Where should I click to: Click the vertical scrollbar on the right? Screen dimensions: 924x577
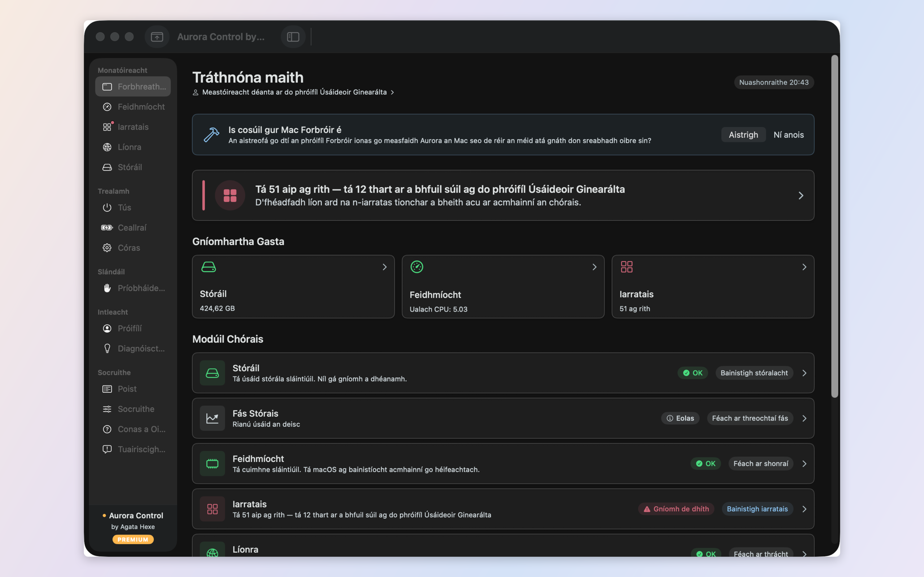click(834, 226)
